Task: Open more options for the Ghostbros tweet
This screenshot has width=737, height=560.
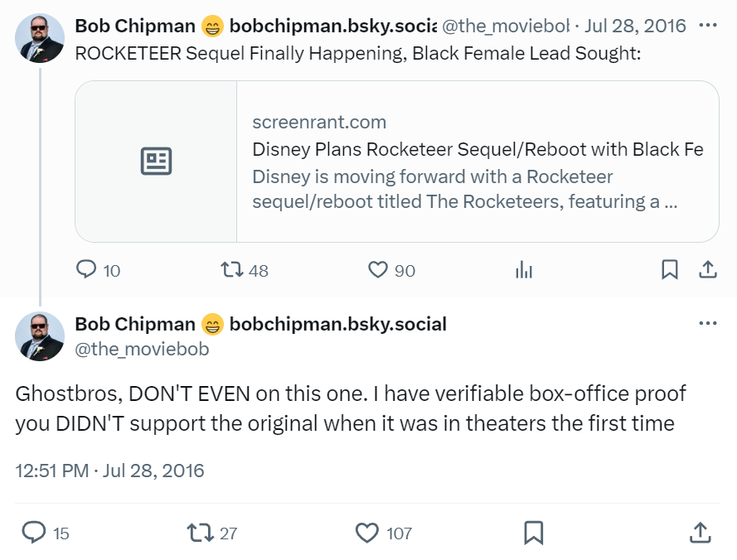Action: point(708,323)
